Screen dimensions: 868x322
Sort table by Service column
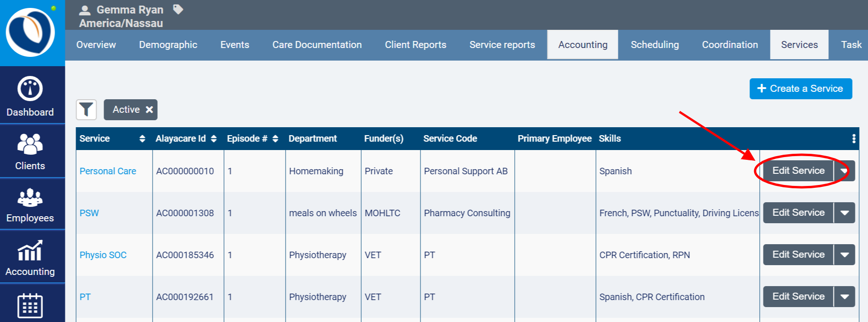(x=142, y=139)
